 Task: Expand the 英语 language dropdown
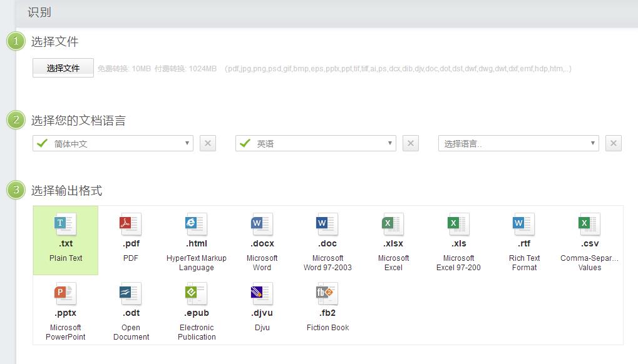tap(316, 143)
